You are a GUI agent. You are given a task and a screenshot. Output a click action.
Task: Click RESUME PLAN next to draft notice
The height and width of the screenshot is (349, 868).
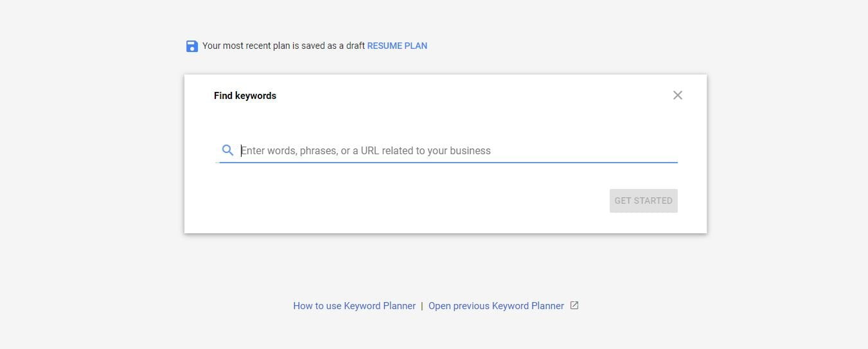pyautogui.click(x=397, y=46)
